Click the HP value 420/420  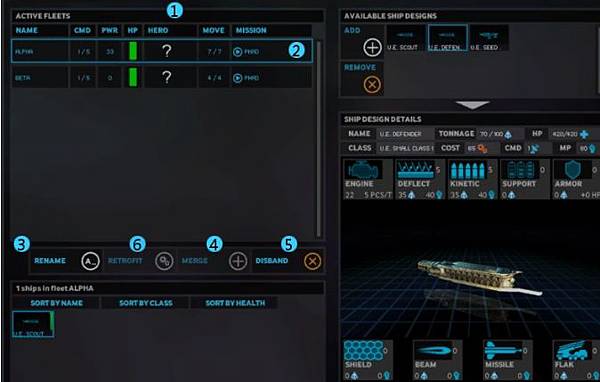[565, 134]
